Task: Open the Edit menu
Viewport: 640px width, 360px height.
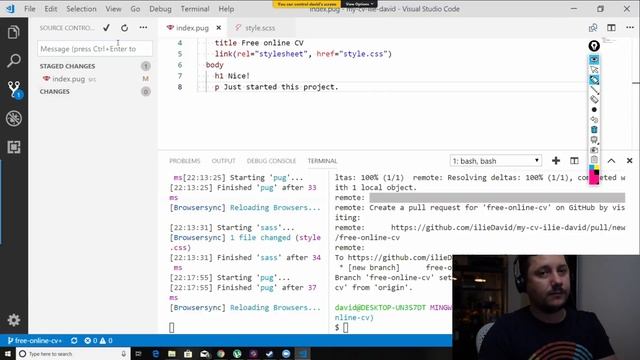Action: pos(51,9)
